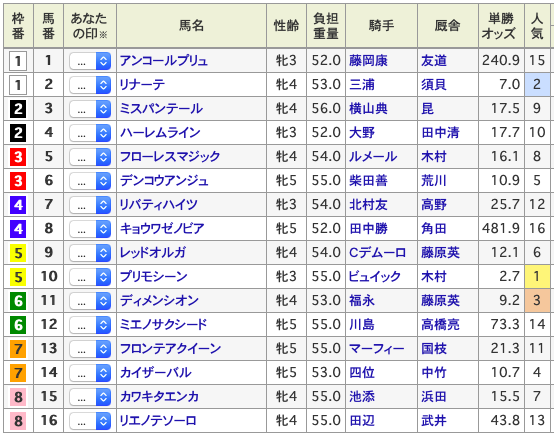This screenshot has height=436, width=554.
Task: Open horse page for フローレスマジック
Action: point(170,157)
